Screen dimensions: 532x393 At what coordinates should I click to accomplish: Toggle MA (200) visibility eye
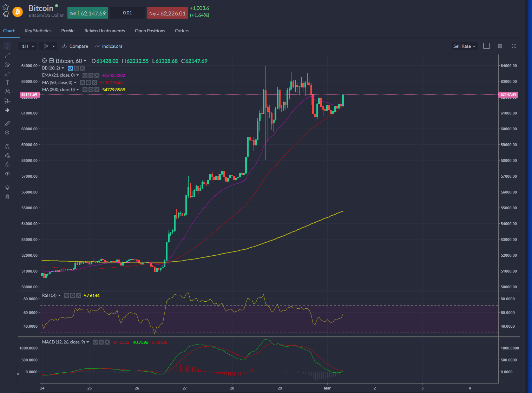[x=85, y=90]
